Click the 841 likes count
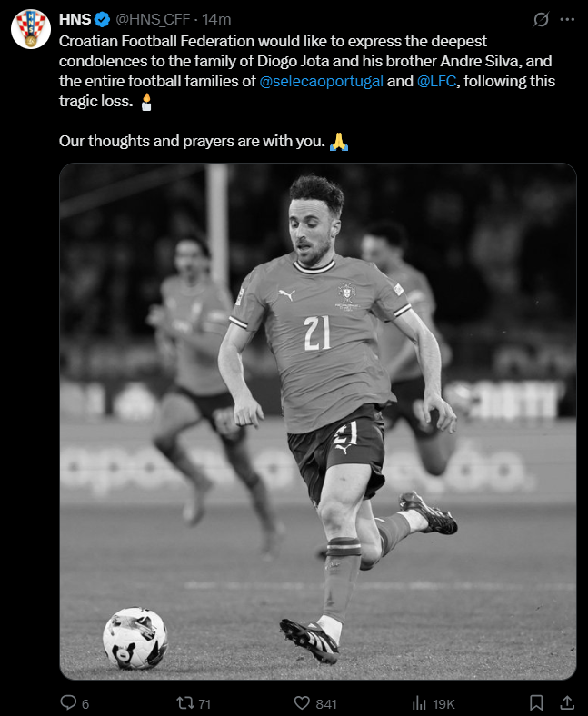 pos(326,703)
